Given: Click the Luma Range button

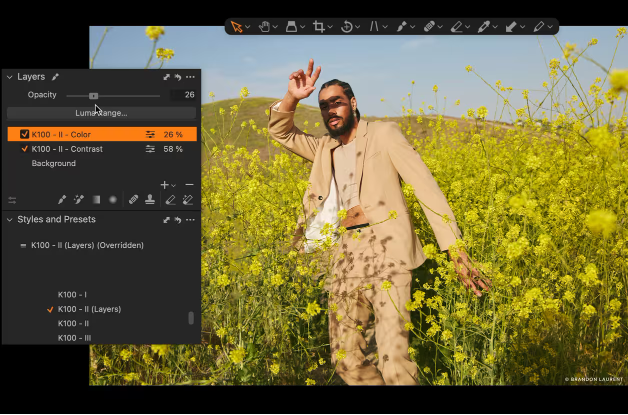Looking at the screenshot, I should point(101,113).
